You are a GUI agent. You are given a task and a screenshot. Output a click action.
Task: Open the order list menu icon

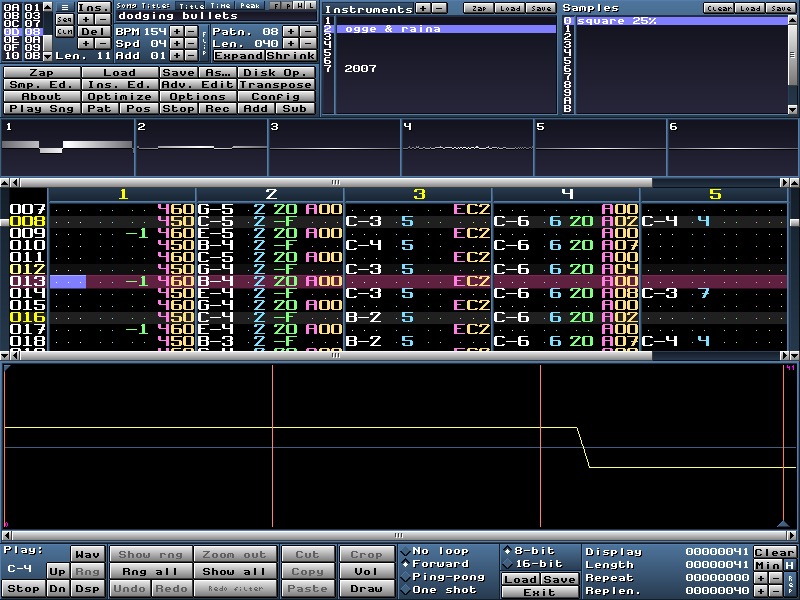coord(64,7)
